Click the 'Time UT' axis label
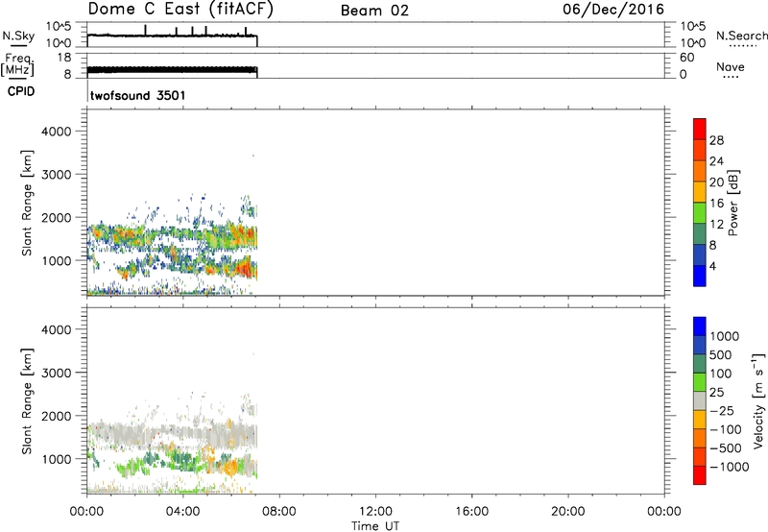768x532 pixels. pos(375,526)
